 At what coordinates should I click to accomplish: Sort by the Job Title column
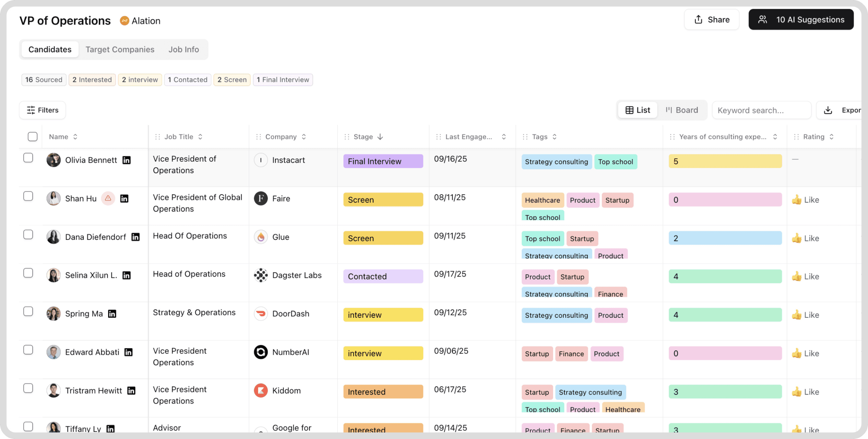(x=200, y=137)
